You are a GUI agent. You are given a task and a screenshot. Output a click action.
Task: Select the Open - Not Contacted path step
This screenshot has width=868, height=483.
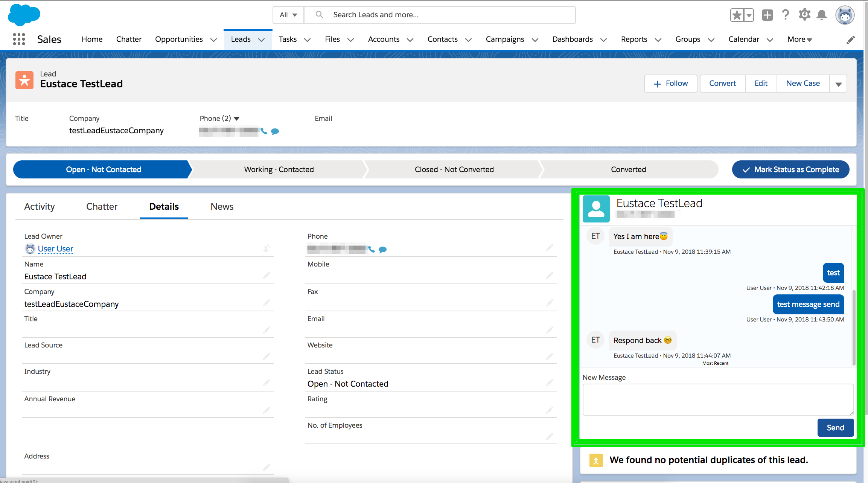point(102,169)
